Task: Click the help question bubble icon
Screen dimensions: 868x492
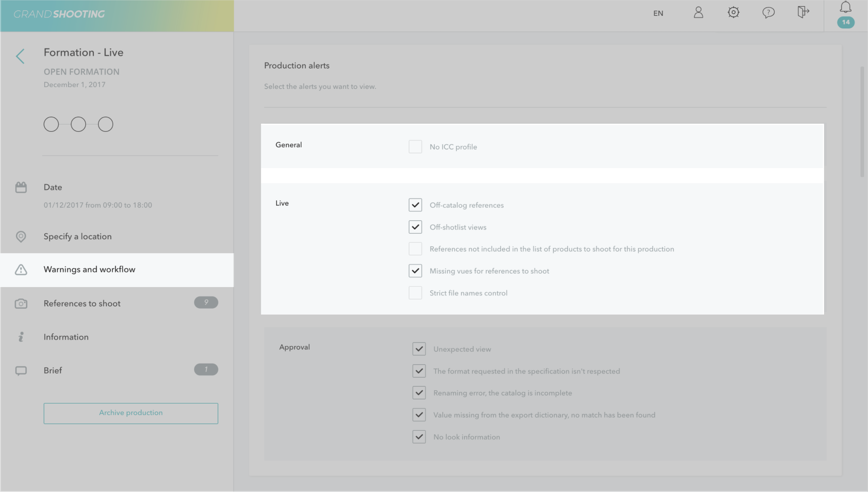Action: tap(768, 13)
